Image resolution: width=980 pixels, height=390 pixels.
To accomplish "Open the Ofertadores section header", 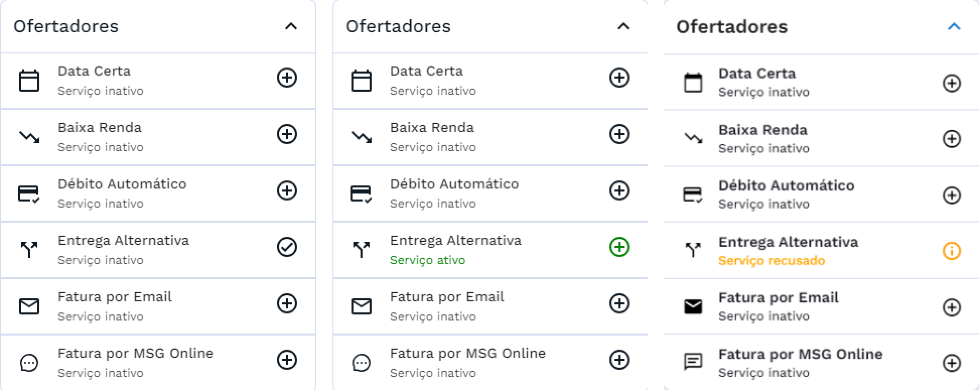I will click(x=67, y=27).
